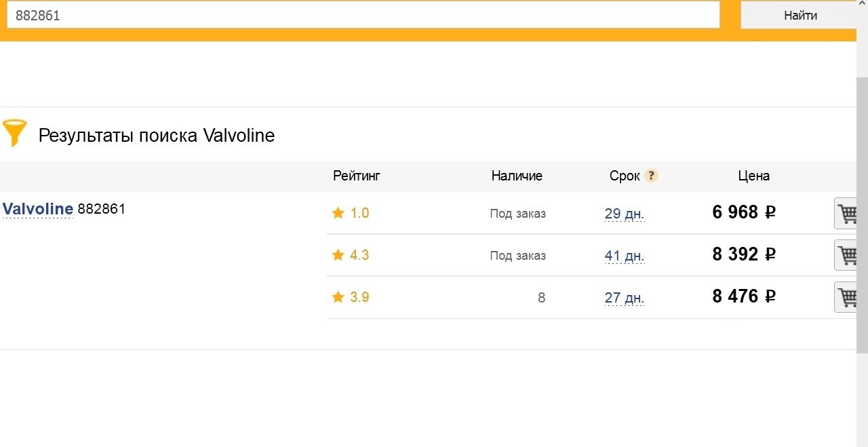Click the rating value 4.3
Image resolution: width=868 pixels, height=447 pixels.
pos(359,255)
